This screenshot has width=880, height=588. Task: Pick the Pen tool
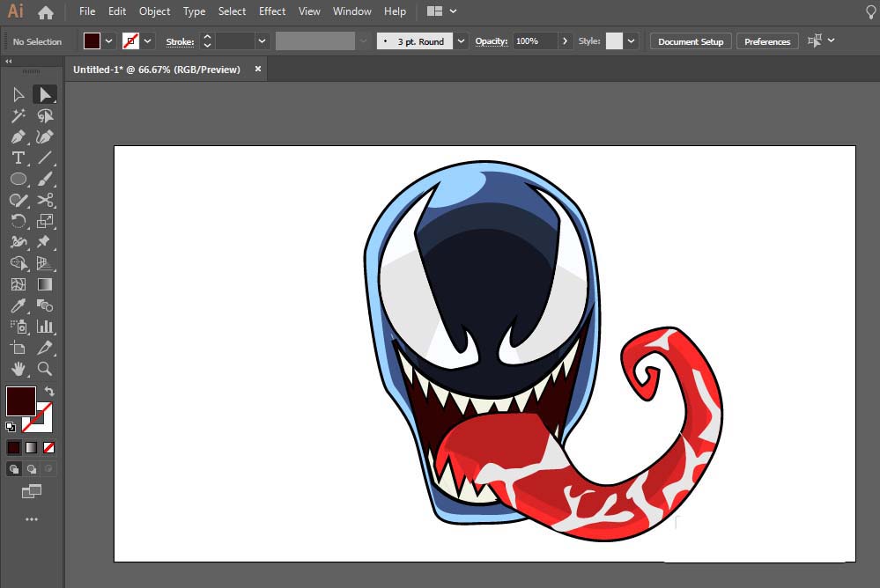[x=18, y=136]
